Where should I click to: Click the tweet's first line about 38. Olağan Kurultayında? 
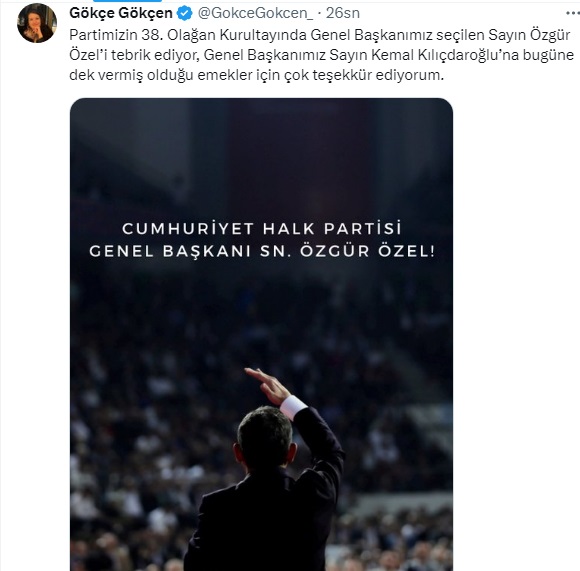(320, 35)
